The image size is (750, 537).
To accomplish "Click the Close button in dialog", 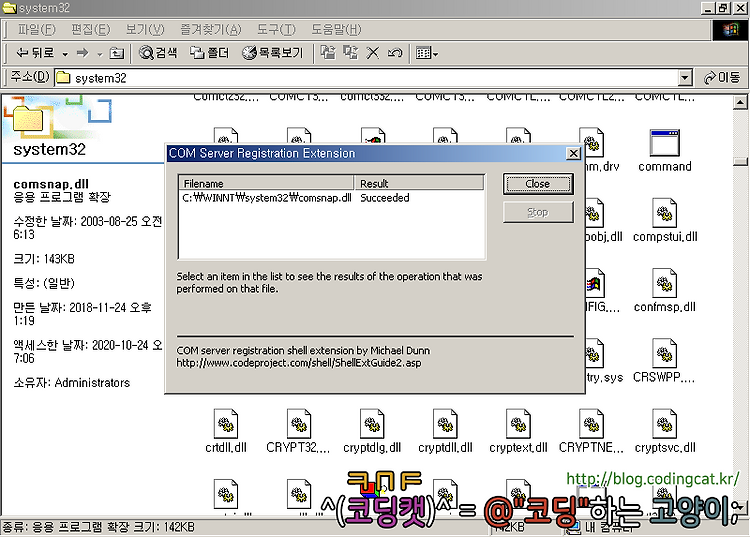I will (538, 184).
